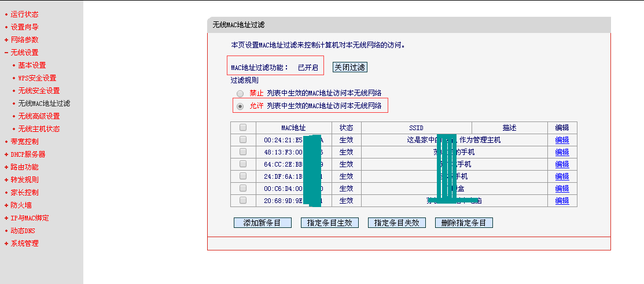The width and height of the screenshot is (644, 284).
Task: Select the 允许 filter rule radio button
Action: (x=240, y=106)
